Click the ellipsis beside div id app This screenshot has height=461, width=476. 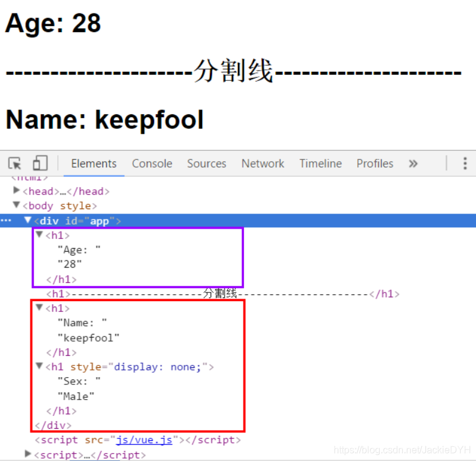pyautogui.click(x=7, y=221)
